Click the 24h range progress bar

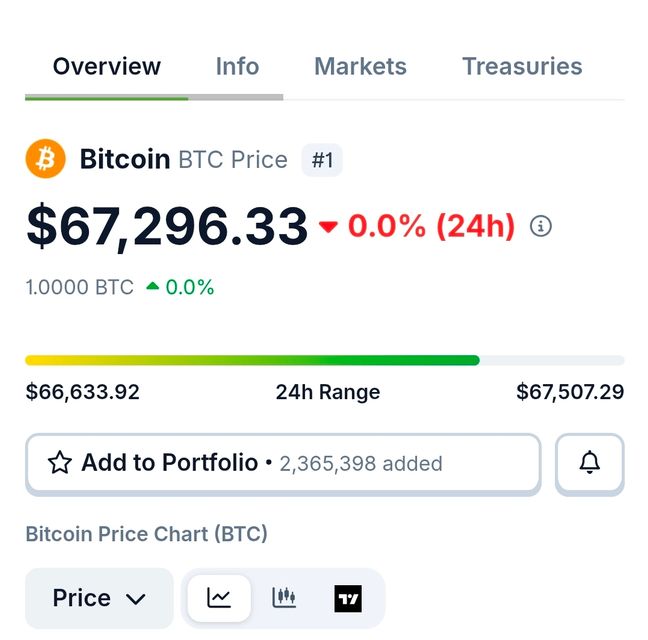coord(324,360)
